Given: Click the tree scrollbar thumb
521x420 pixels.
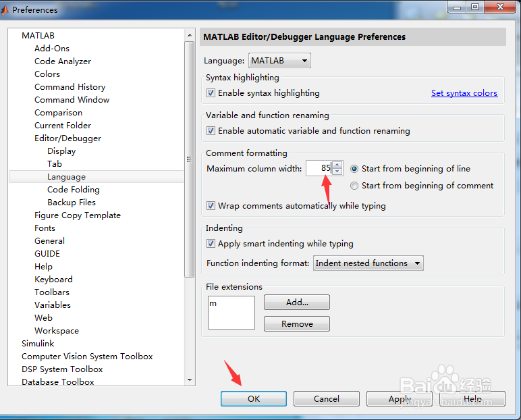Looking at the screenshot, I should point(190,159).
